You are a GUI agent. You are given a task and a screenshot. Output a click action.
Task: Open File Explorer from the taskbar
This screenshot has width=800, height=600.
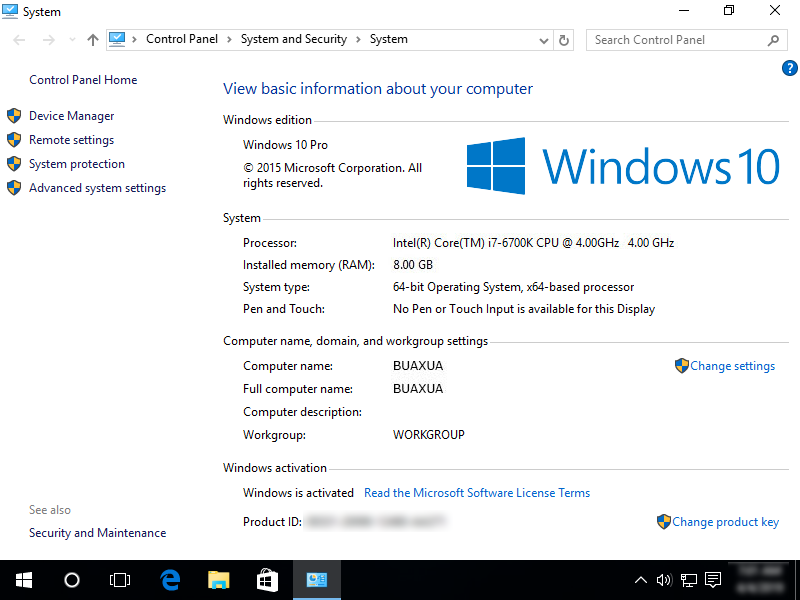click(x=219, y=580)
